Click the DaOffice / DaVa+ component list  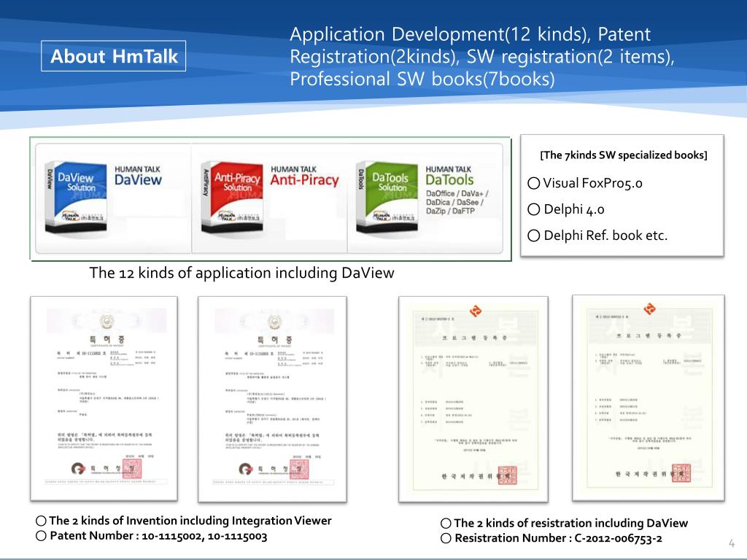[457, 202]
